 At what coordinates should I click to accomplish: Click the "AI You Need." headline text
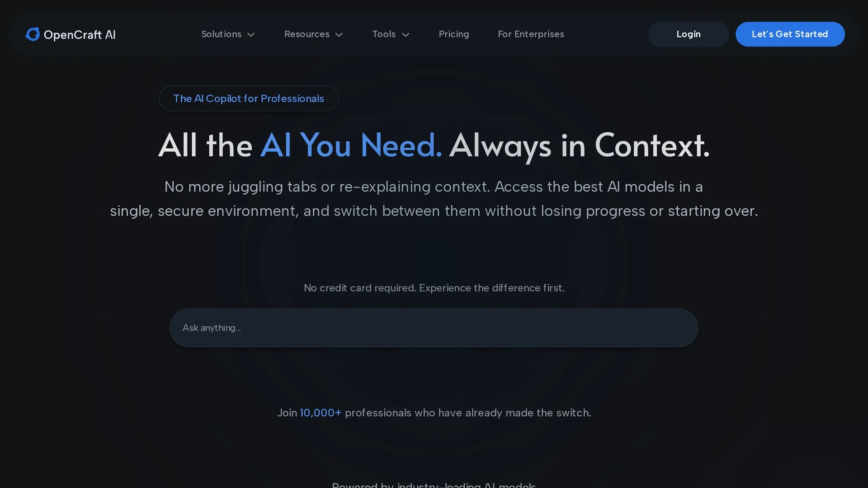tap(351, 145)
